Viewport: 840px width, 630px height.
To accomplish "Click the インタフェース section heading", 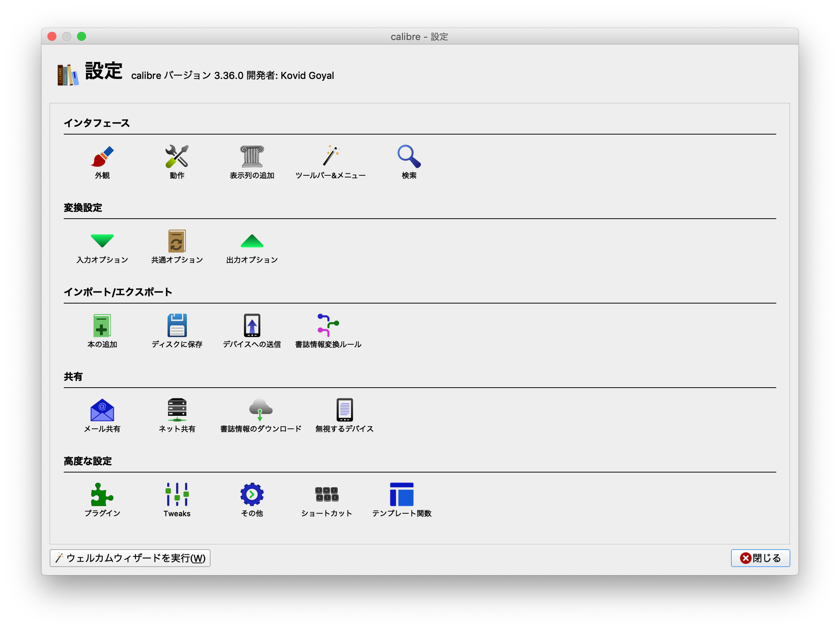I will pos(97,123).
